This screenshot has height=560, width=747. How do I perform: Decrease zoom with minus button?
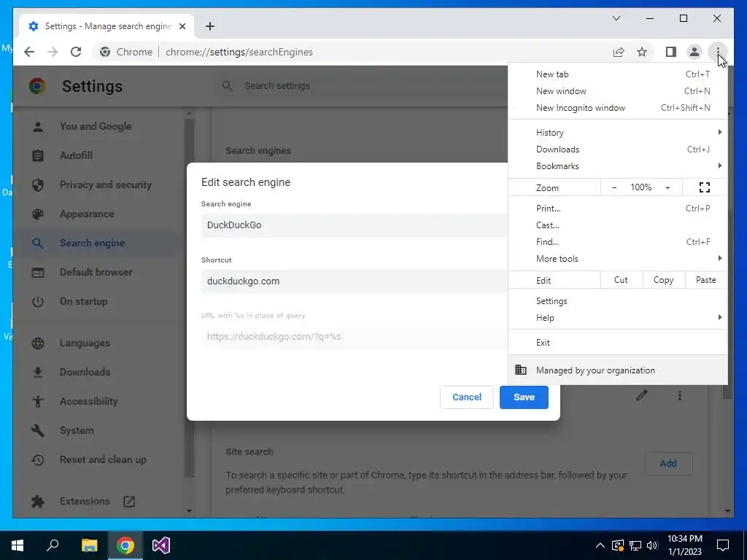614,187
